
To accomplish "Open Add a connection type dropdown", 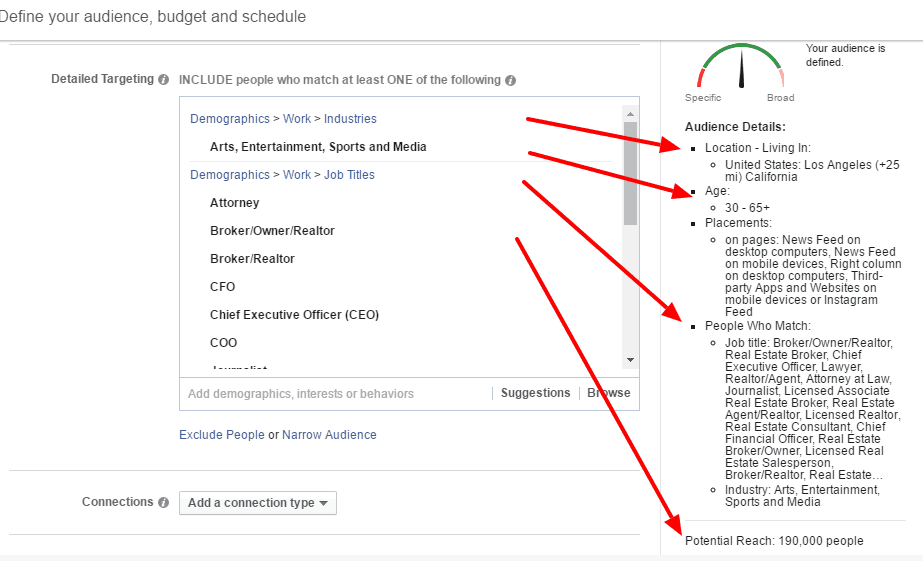I will click(x=258, y=503).
